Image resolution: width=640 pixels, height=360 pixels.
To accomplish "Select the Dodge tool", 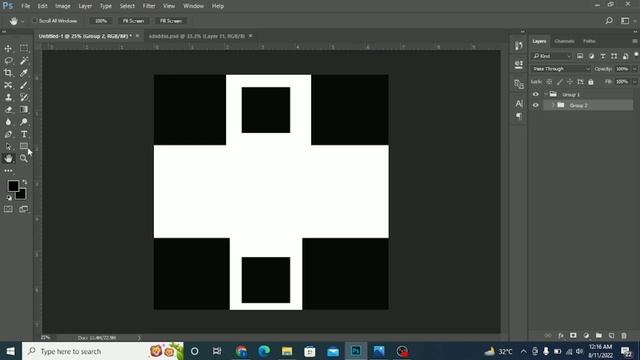I will pyautogui.click(x=24, y=122).
